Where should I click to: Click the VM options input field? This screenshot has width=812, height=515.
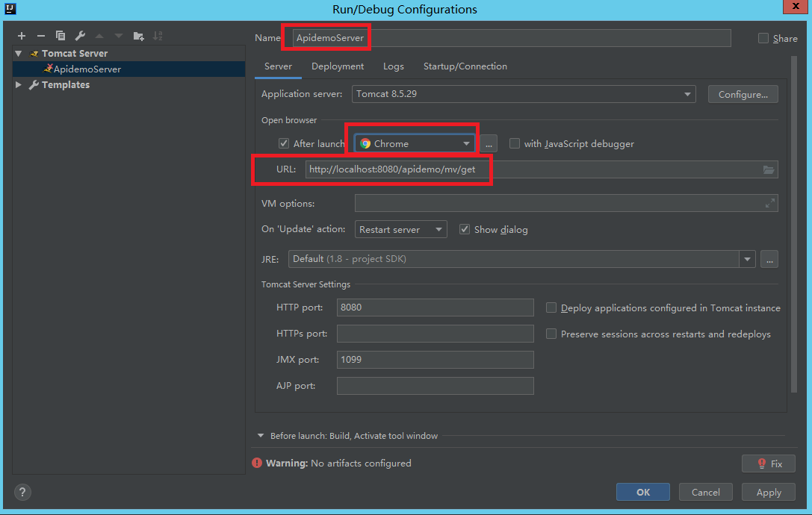(566, 204)
